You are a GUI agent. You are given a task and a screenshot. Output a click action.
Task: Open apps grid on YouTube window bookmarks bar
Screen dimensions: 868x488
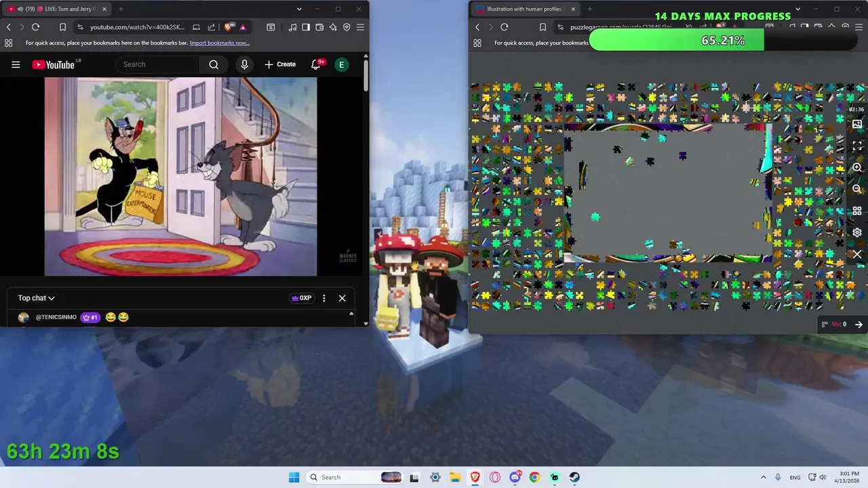(8, 43)
